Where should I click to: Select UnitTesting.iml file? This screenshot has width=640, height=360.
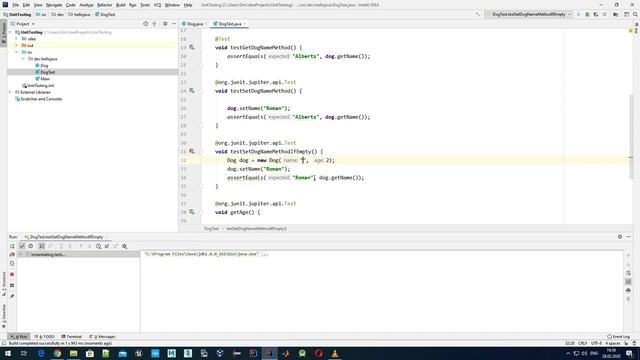(38, 86)
